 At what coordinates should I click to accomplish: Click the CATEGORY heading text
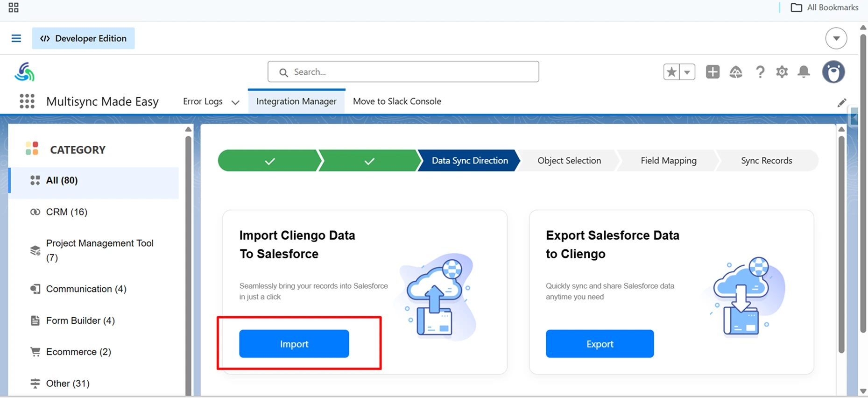coord(78,150)
